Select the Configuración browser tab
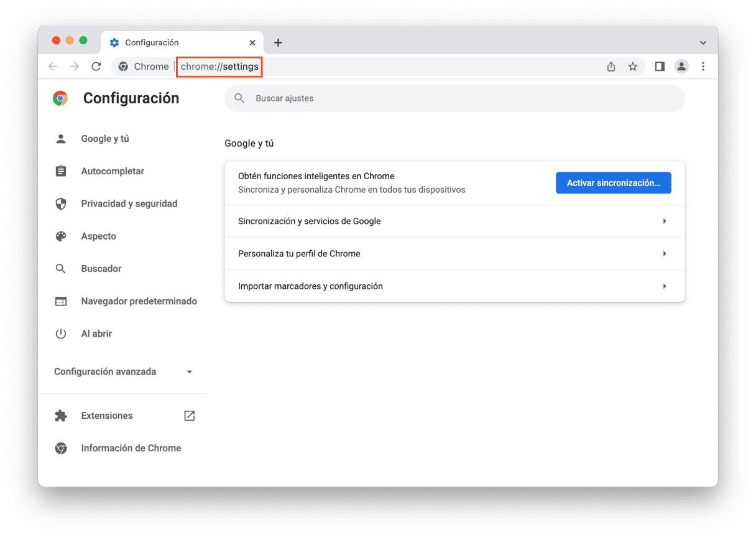Screen dimensions: 756x537 (182, 43)
